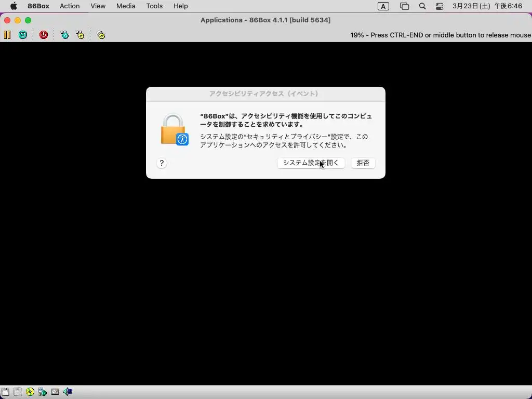The height and width of the screenshot is (399, 532).
Task: Open Stage Manager windows icon in menu bar
Action: coord(404,6)
